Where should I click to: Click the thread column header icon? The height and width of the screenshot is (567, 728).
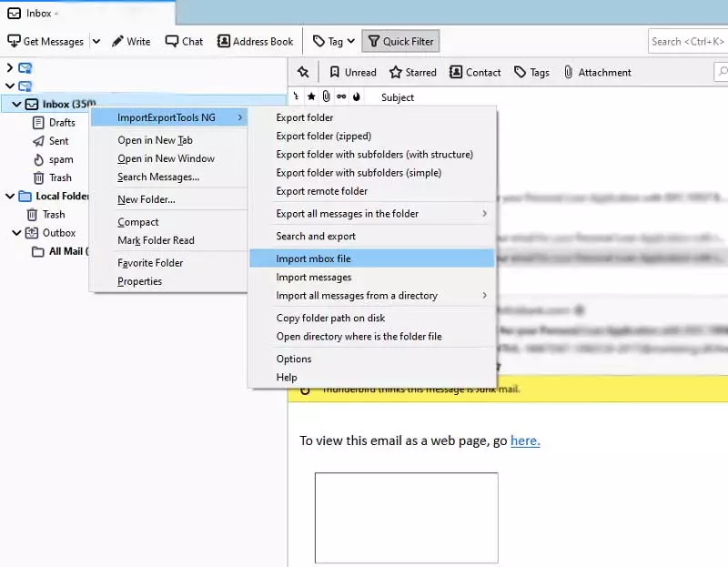296,97
